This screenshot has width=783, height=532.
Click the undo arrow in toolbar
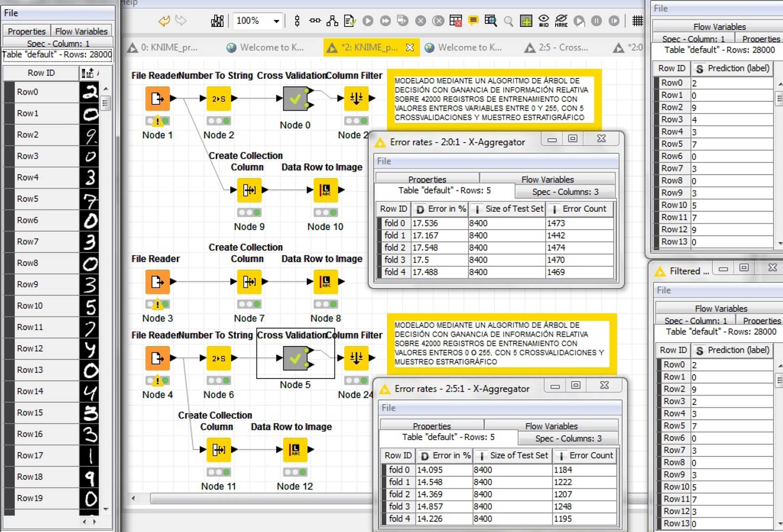[x=164, y=21]
